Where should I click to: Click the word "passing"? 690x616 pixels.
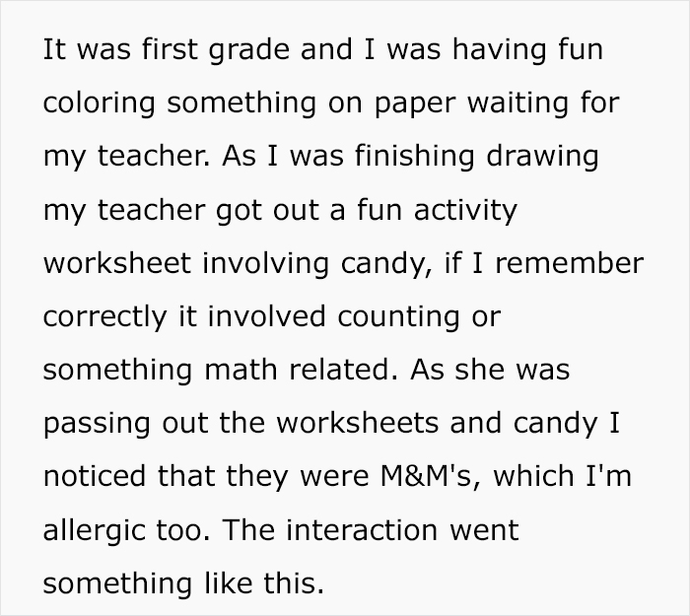[x=95, y=424]
